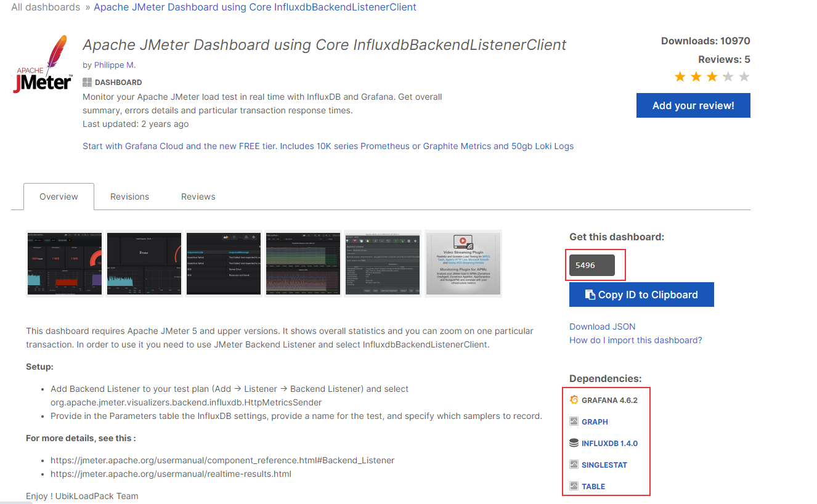This screenshot has height=504, width=817.
Task: Click TABLE dependency link
Action: [x=593, y=486]
